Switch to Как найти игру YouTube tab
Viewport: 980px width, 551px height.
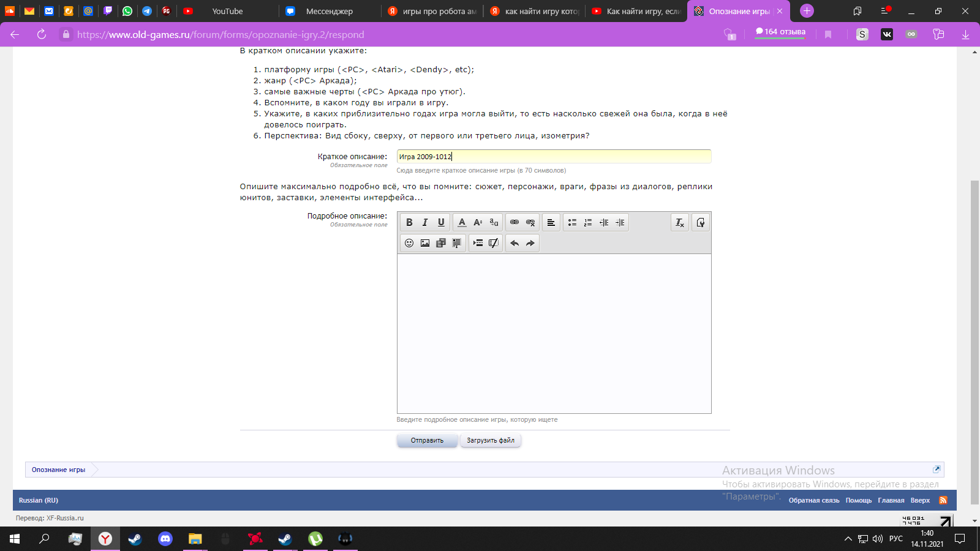click(x=636, y=11)
